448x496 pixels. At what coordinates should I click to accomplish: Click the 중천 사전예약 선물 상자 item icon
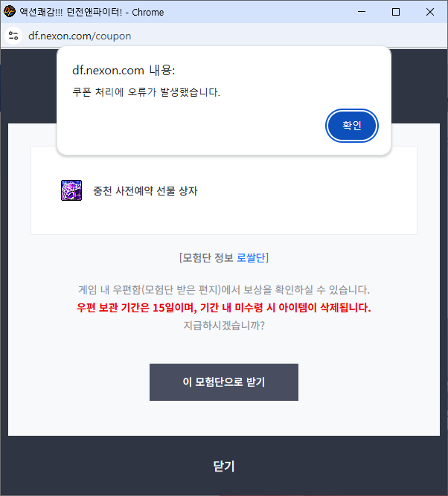pyautogui.click(x=71, y=190)
